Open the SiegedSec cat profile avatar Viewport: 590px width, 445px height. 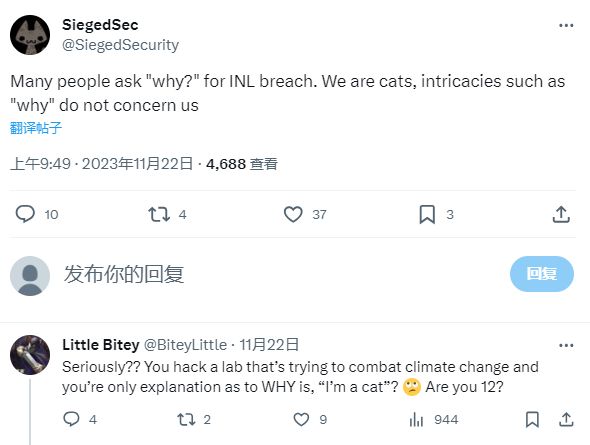click(30, 35)
